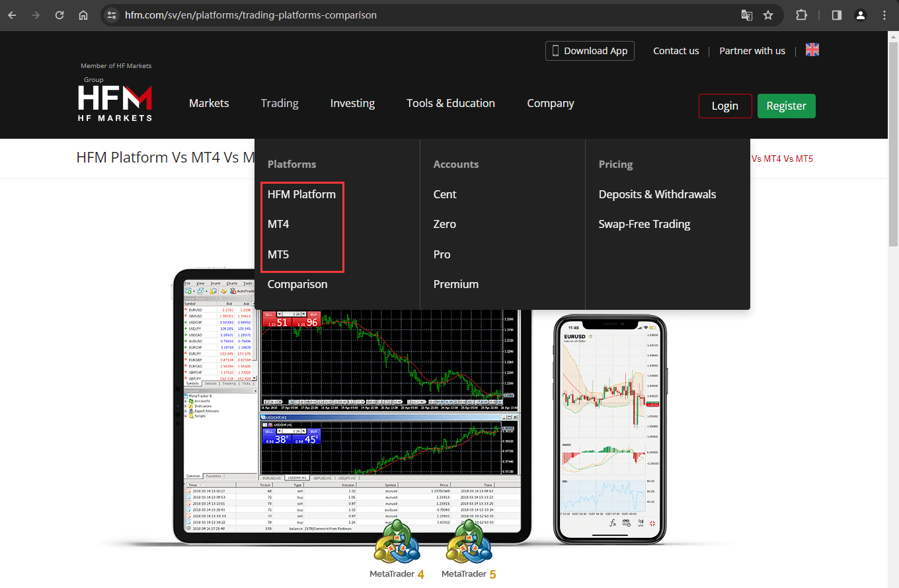Open the Chrome three-dot menu
The width and height of the screenshot is (899, 588).
pyautogui.click(x=884, y=15)
